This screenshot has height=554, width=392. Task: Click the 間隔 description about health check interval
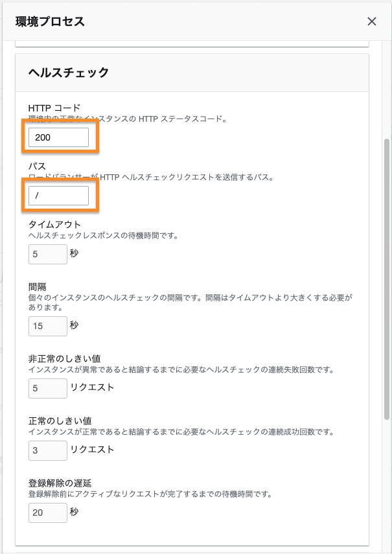click(188, 297)
